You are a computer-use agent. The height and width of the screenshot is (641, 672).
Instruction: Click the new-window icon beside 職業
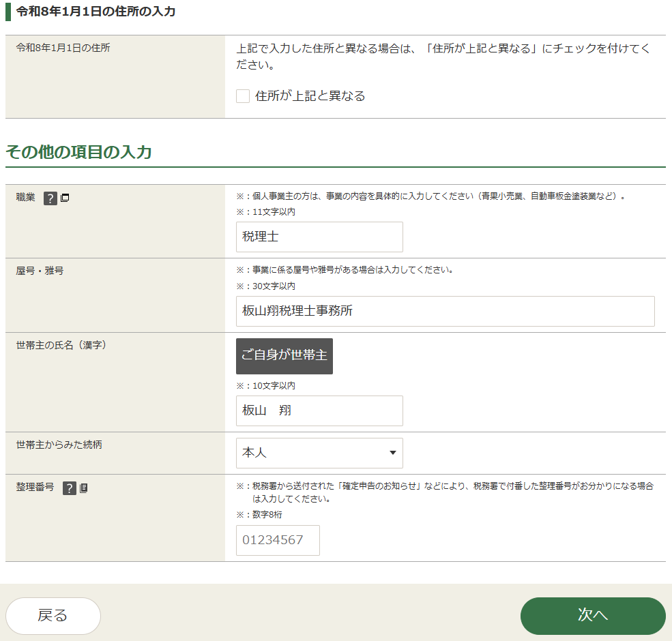(65, 198)
